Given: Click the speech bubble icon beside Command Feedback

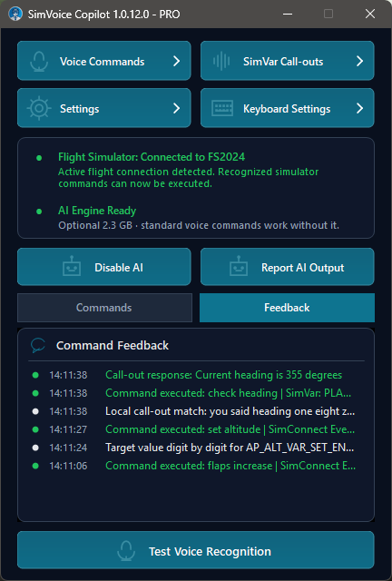Looking at the screenshot, I should tap(38, 345).
